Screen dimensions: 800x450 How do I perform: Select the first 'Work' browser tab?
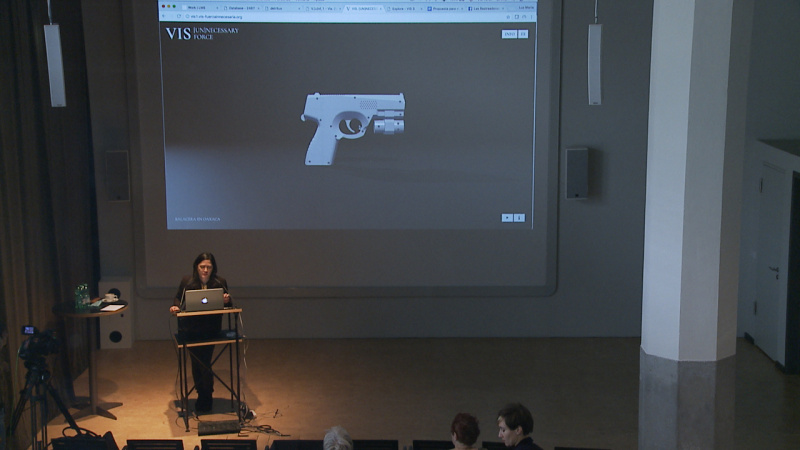point(200,8)
